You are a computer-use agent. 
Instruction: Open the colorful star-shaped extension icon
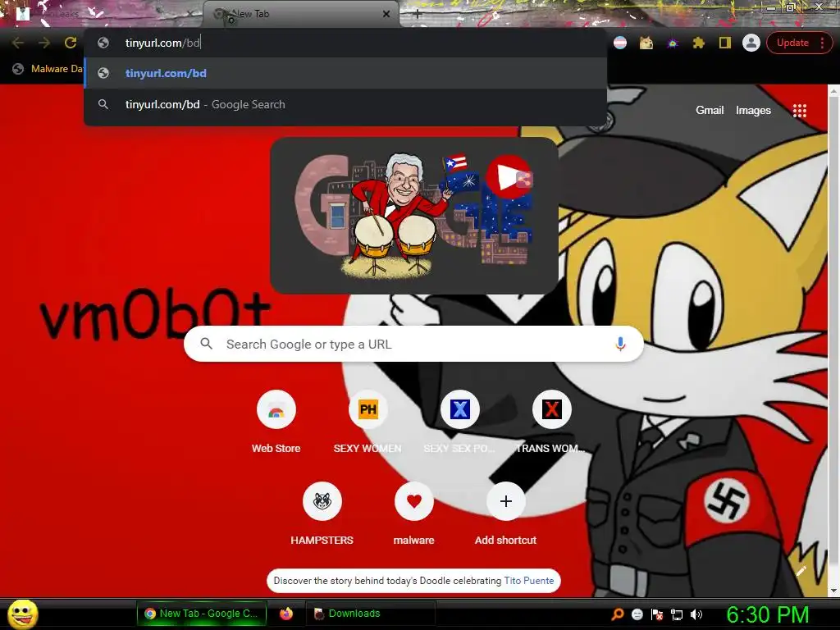673,43
